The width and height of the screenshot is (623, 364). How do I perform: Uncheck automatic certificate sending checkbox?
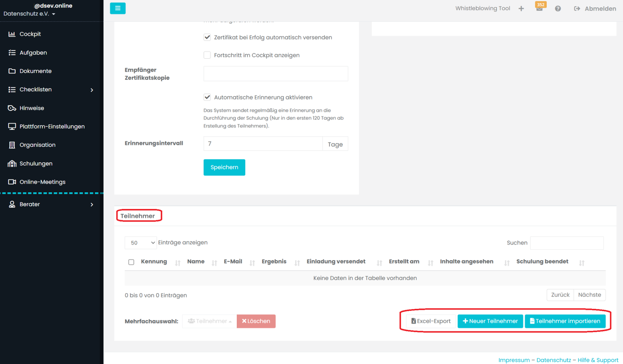207,37
